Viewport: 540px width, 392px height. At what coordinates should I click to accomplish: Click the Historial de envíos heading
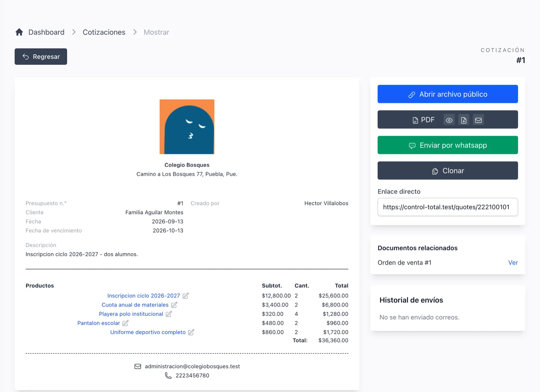[411, 300]
